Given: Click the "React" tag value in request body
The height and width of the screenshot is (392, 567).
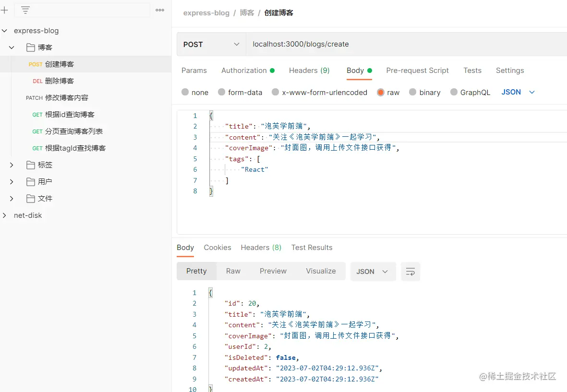Looking at the screenshot, I should tap(254, 169).
